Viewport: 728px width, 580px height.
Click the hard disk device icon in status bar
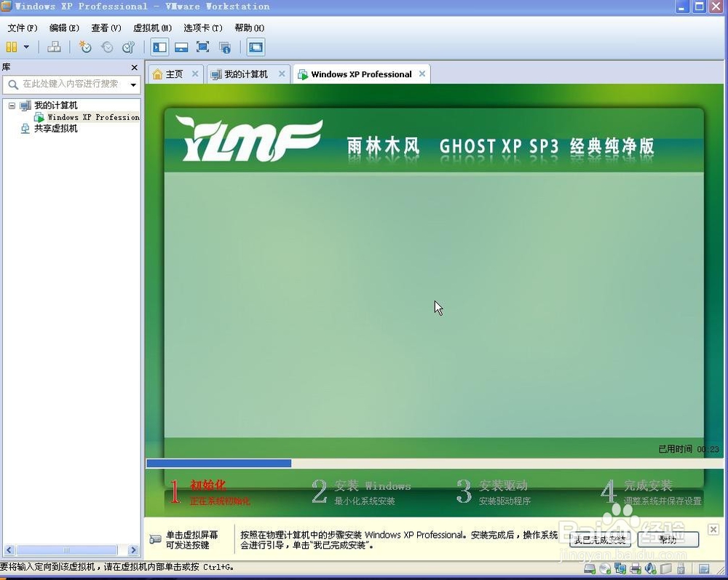click(589, 568)
